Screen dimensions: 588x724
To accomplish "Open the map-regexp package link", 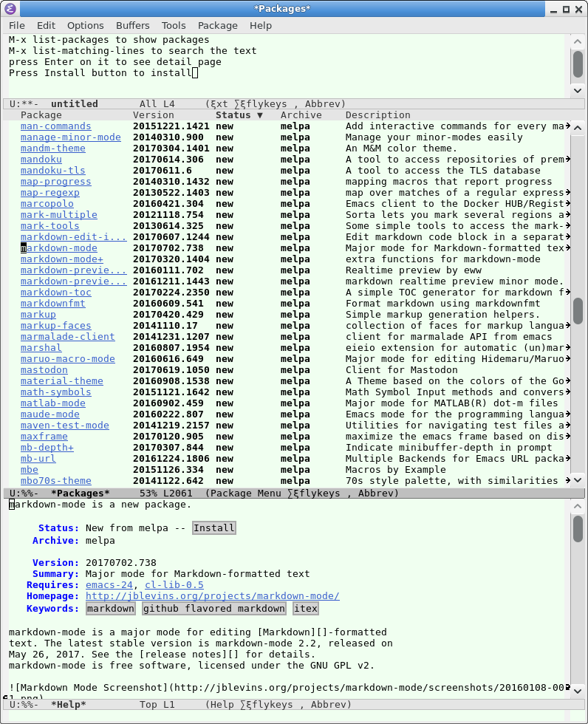I will pyautogui.click(x=49, y=193).
